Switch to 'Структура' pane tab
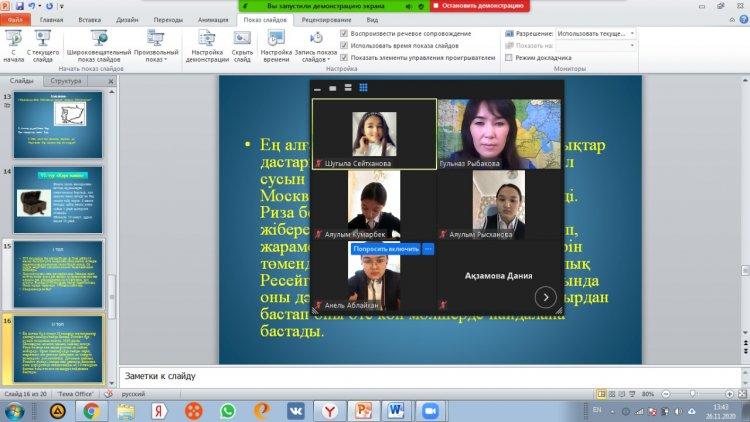The image size is (750, 422). point(66,81)
